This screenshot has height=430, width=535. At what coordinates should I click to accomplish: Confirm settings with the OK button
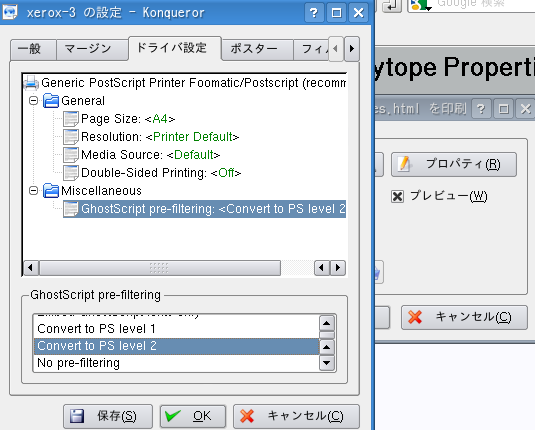[193, 416]
